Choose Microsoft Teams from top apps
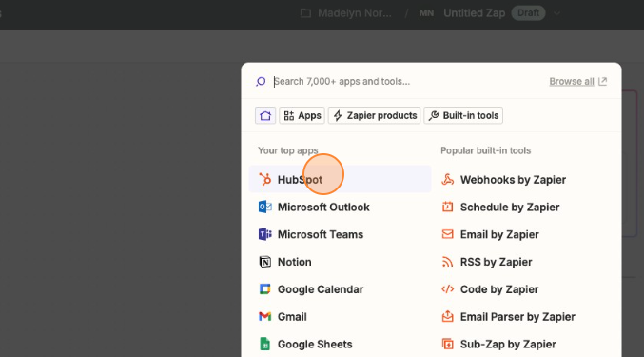Viewport: 644px width, 357px height. [x=340, y=234]
